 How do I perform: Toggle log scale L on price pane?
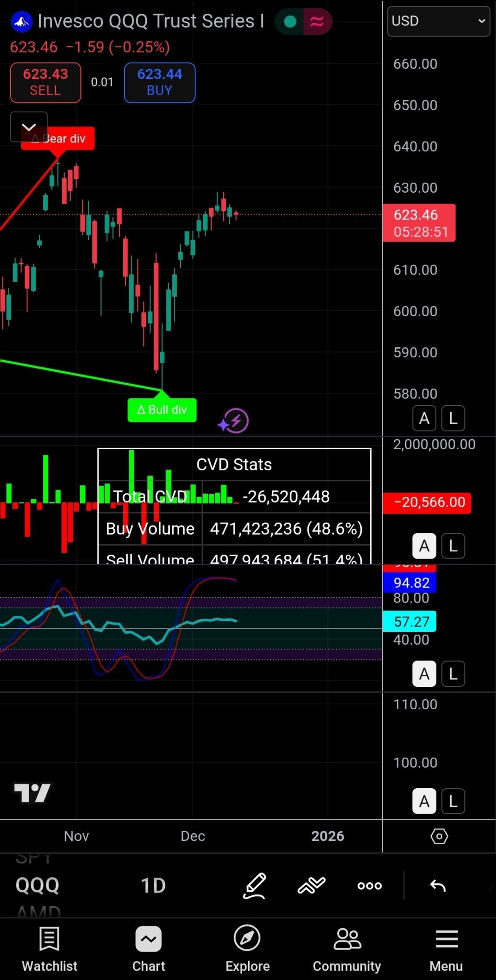(453, 418)
